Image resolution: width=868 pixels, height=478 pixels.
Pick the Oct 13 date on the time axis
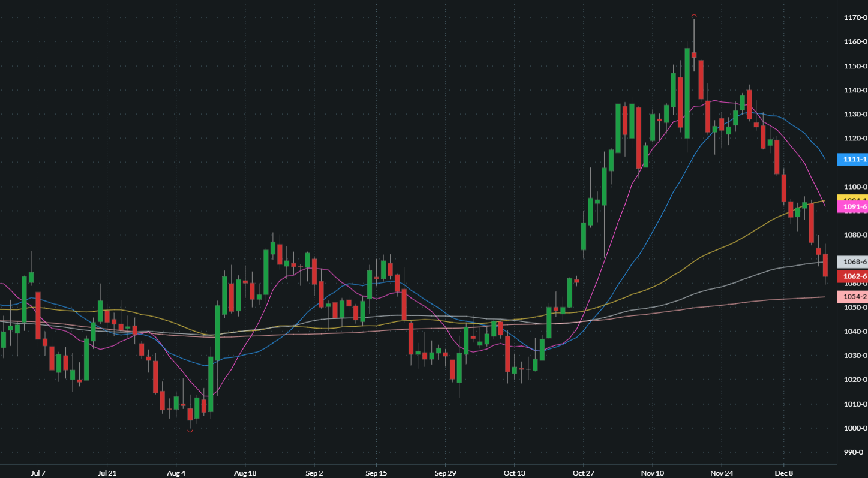point(514,473)
